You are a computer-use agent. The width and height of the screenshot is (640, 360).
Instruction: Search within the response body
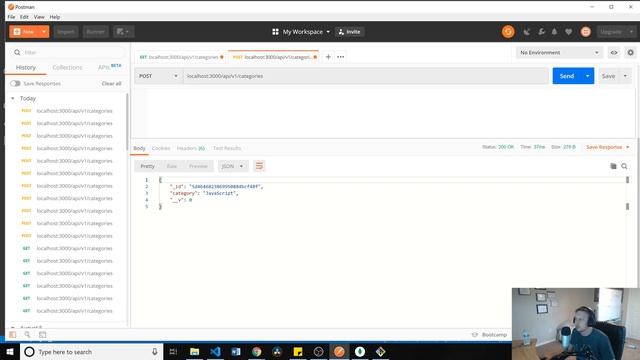624,166
